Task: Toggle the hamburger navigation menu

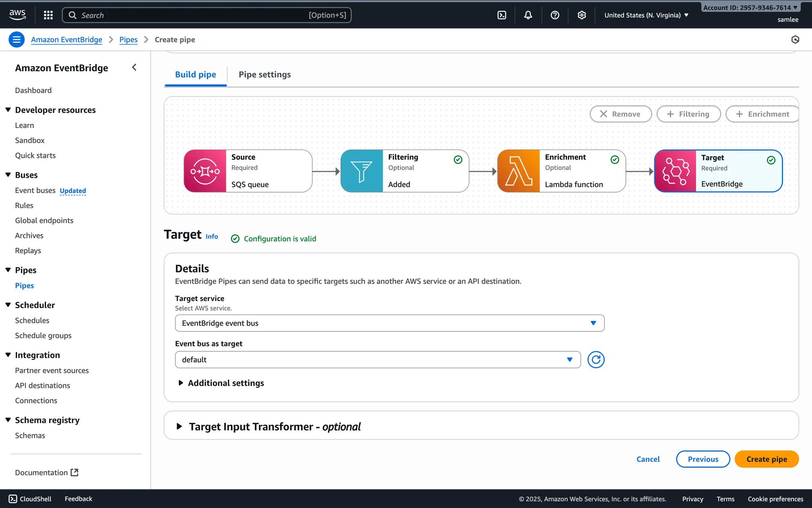Action: coord(16,40)
